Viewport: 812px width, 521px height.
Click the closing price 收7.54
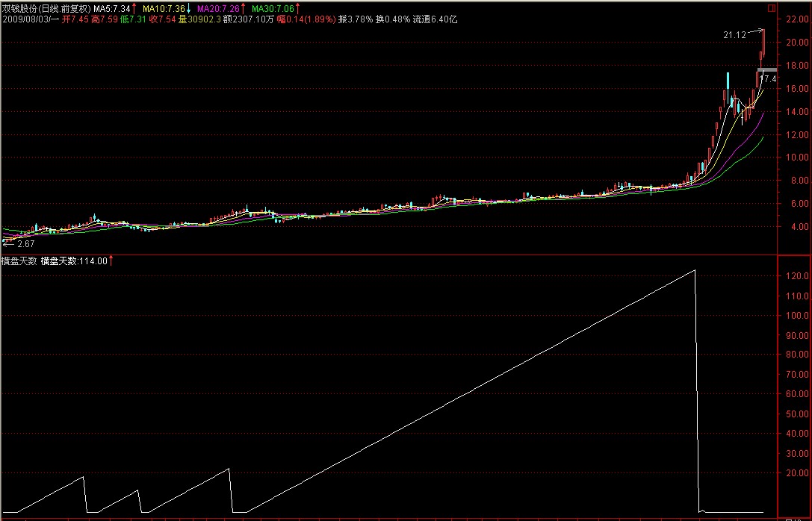(163, 19)
